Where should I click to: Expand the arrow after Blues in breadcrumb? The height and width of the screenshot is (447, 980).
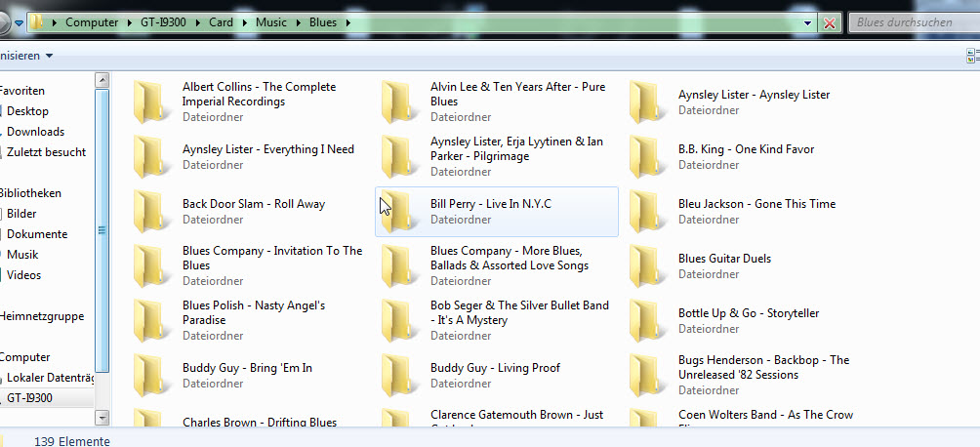click(x=347, y=22)
